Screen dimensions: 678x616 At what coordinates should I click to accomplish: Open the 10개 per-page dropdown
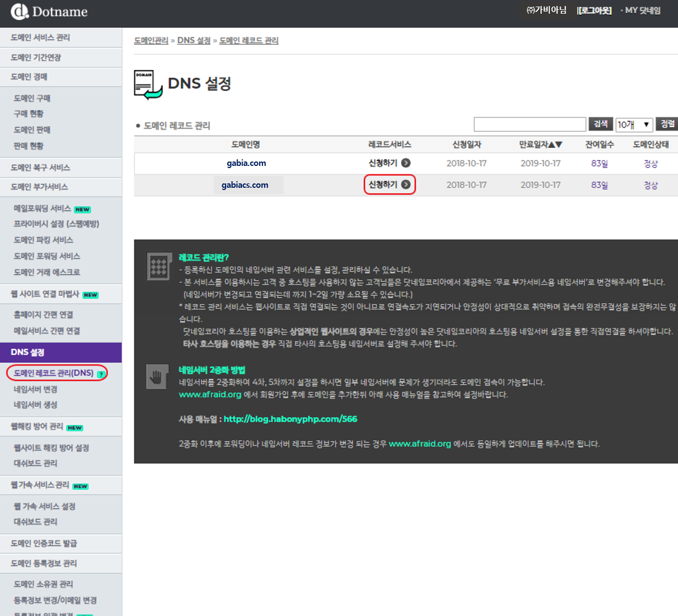click(634, 125)
